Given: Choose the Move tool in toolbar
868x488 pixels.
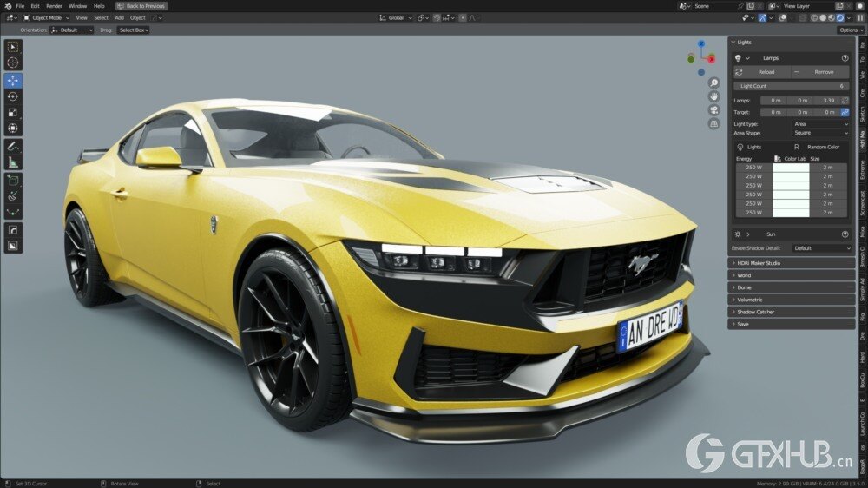Looking at the screenshot, I should [13, 80].
